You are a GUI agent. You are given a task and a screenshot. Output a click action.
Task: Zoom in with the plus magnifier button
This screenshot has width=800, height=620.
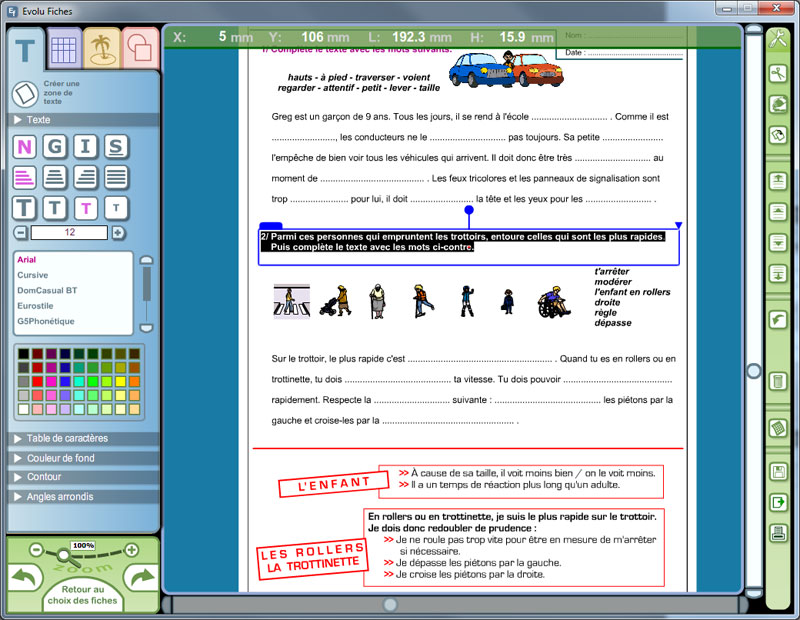point(130,550)
